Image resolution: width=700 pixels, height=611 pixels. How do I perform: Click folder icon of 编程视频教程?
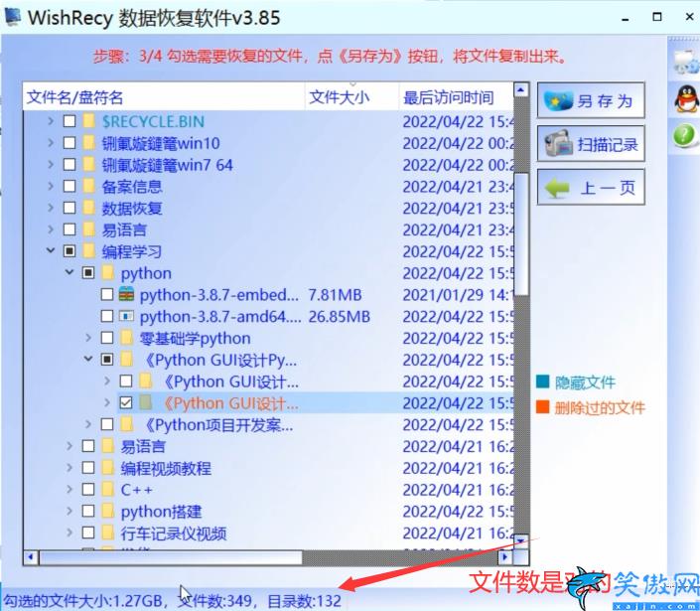107,468
